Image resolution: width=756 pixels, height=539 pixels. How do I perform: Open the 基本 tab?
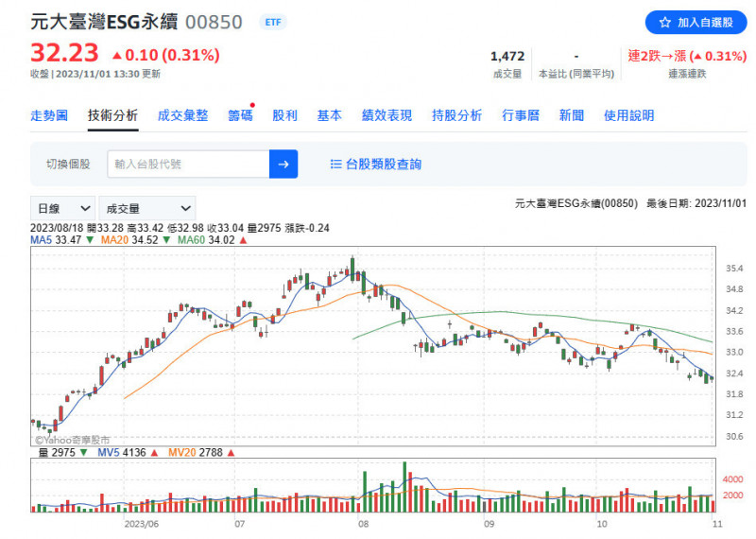(329, 115)
